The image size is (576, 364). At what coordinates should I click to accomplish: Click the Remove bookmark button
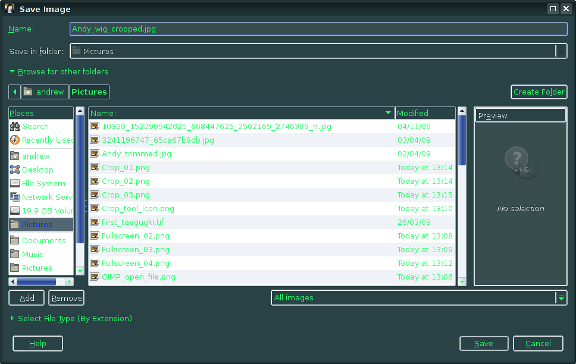pos(66,298)
